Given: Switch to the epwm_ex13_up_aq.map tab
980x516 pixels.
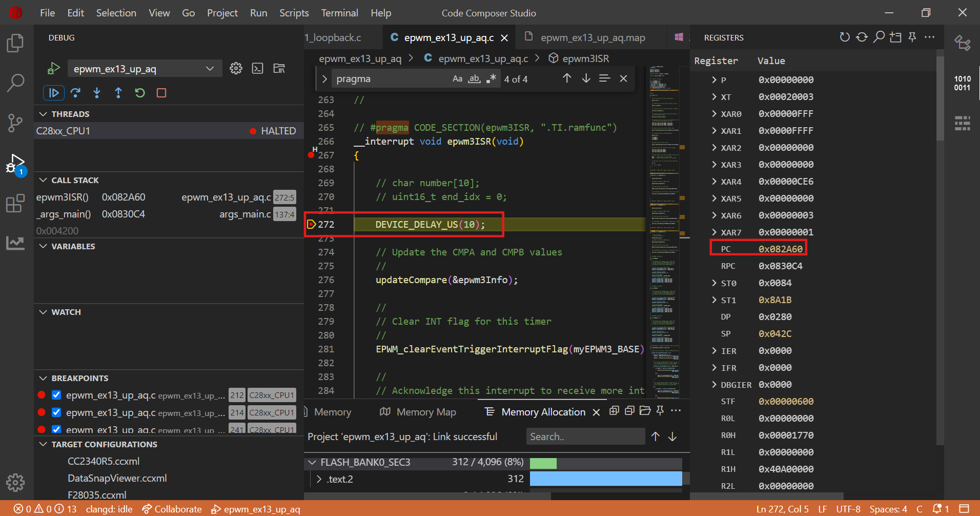Looking at the screenshot, I should pos(593,37).
